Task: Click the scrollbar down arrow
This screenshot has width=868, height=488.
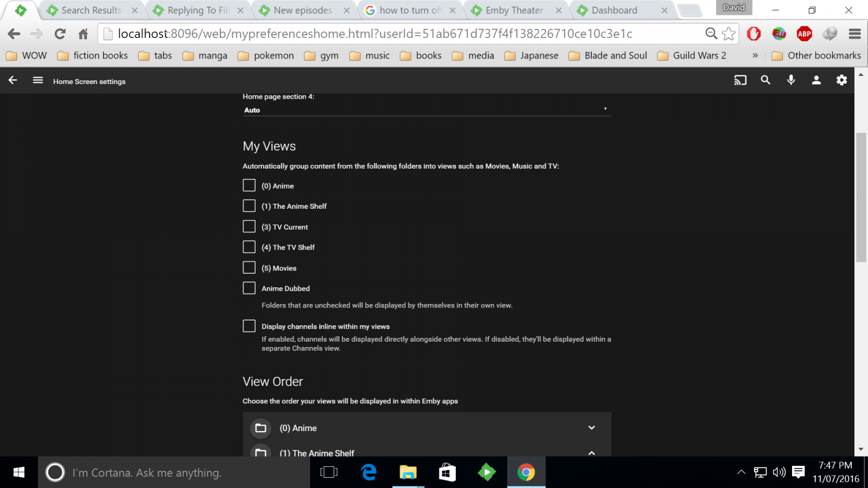Action: tap(861, 450)
